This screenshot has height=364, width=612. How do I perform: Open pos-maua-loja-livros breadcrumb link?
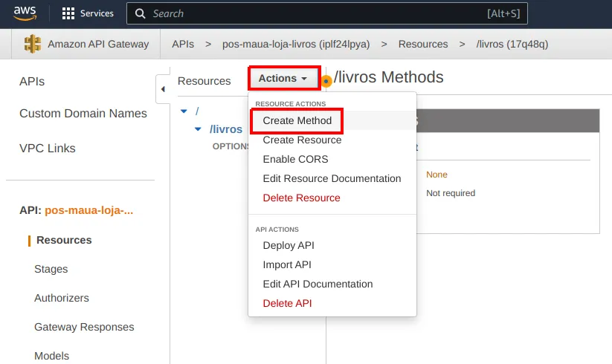click(x=296, y=44)
